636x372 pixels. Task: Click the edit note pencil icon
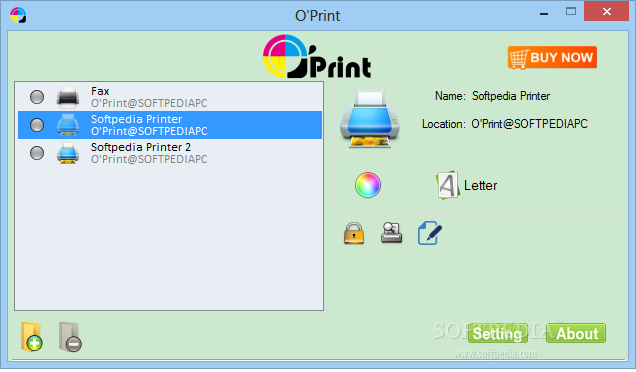[430, 233]
